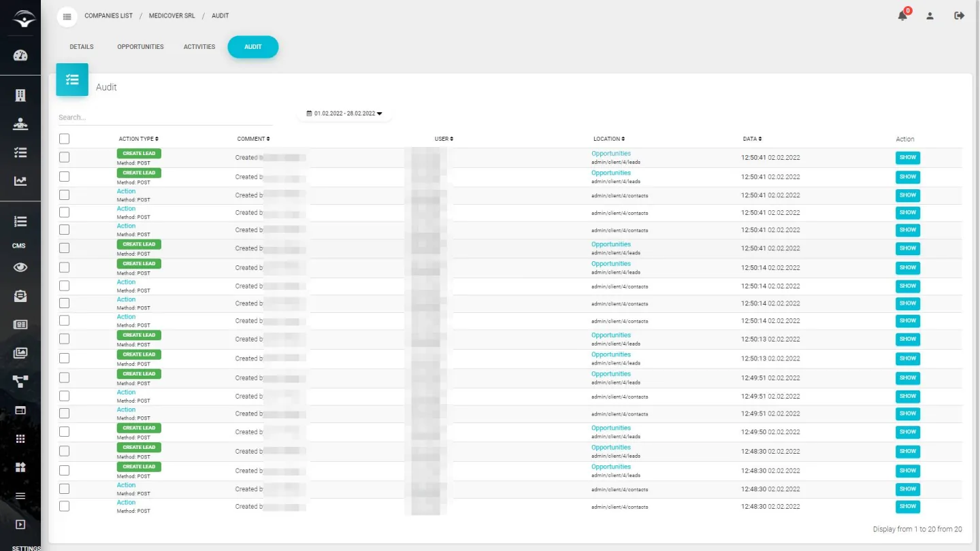This screenshot has width=980, height=551.
Task: Open the user profile icon
Action: pyautogui.click(x=930, y=16)
